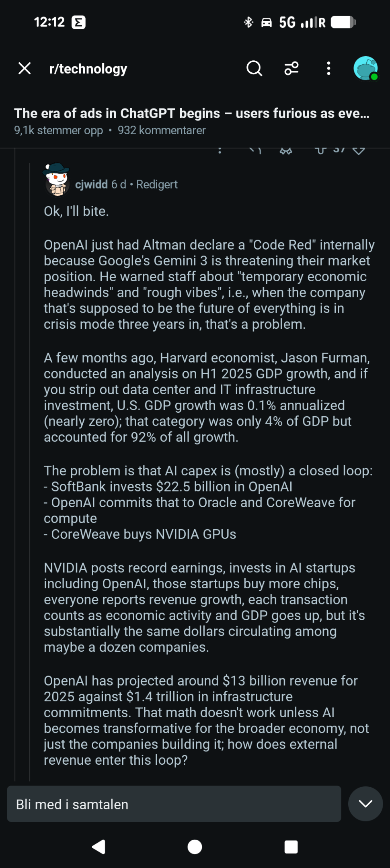
Task: Open cjwidd's user profile via username
Action: [91, 184]
